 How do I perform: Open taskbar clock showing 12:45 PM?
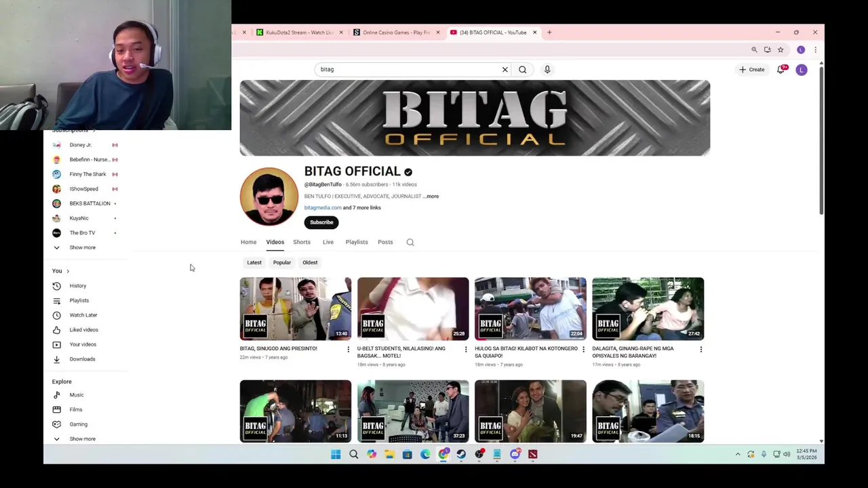point(806,454)
